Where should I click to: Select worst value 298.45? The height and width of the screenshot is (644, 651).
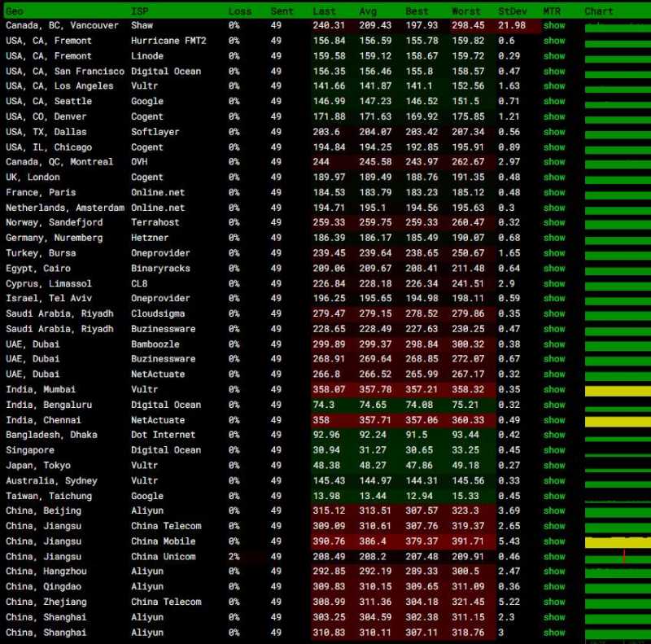click(468, 25)
